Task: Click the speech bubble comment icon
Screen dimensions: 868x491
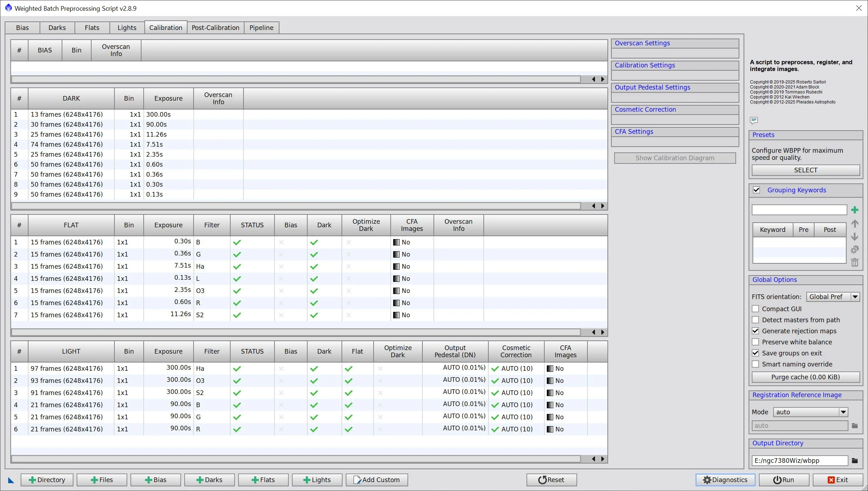Action: pyautogui.click(x=754, y=120)
